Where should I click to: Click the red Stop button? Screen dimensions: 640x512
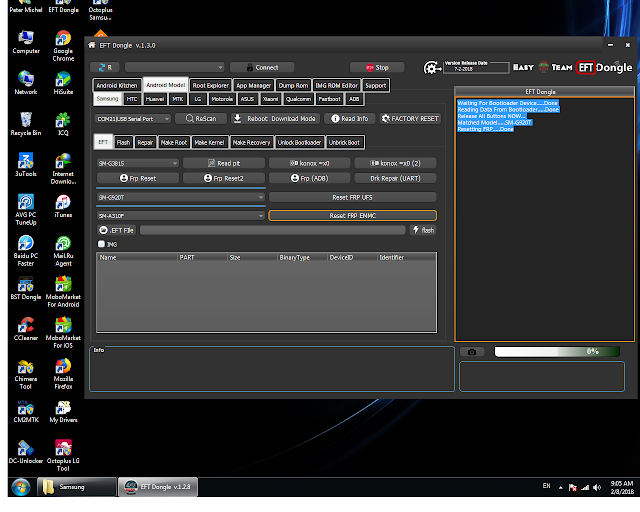[377, 67]
